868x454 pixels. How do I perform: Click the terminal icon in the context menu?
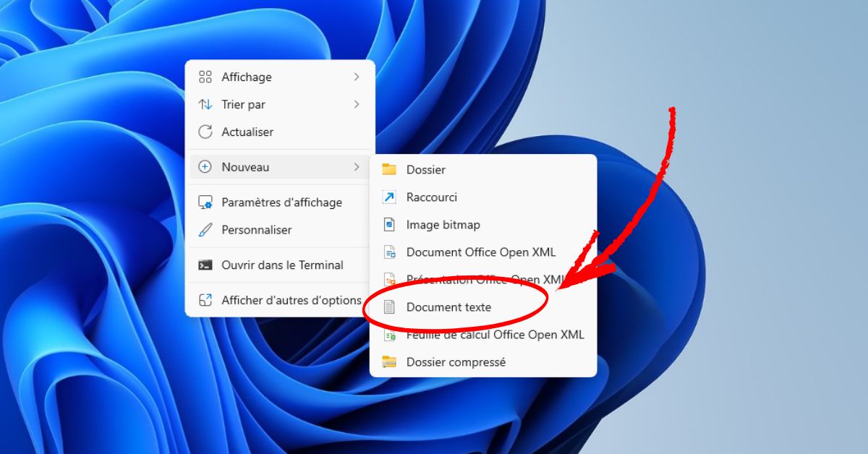click(205, 265)
